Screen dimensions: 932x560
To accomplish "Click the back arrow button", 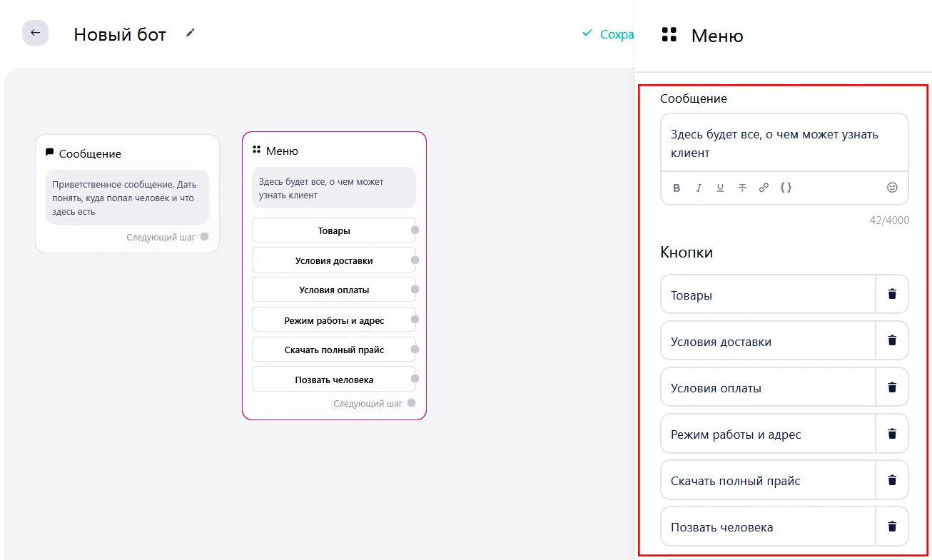I will pyautogui.click(x=35, y=33).
